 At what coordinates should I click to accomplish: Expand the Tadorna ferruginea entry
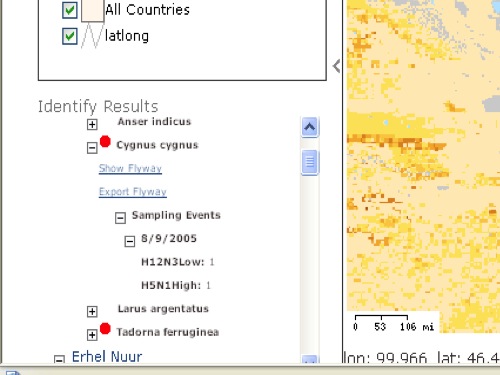point(92,335)
